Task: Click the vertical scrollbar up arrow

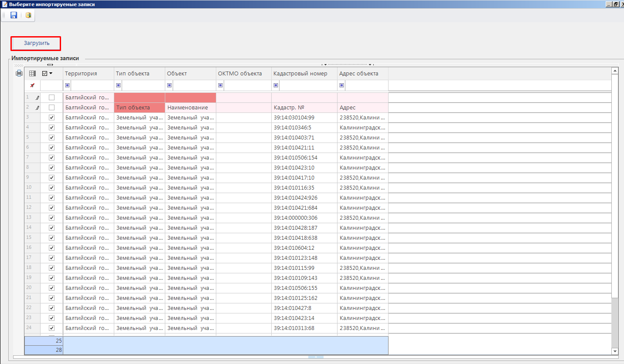Action: (x=615, y=71)
